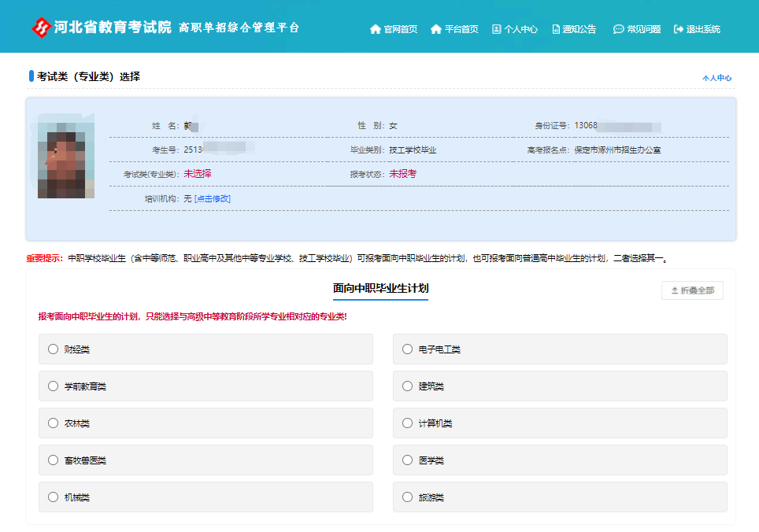Click the 面向中职毕业生计划 section heading
The image size is (759, 532).
[x=380, y=289]
